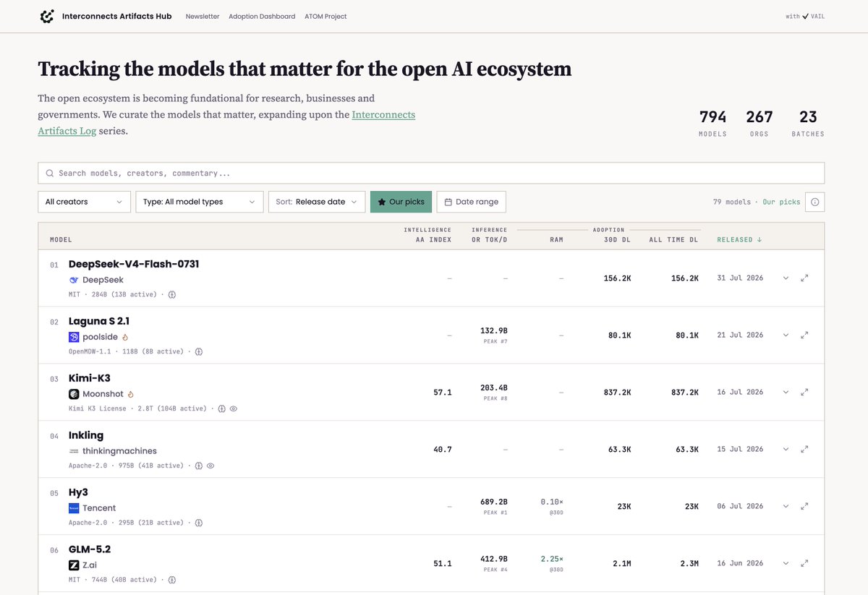
Task: Sort by the ALL TIME DL column header
Action: click(x=674, y=239)
